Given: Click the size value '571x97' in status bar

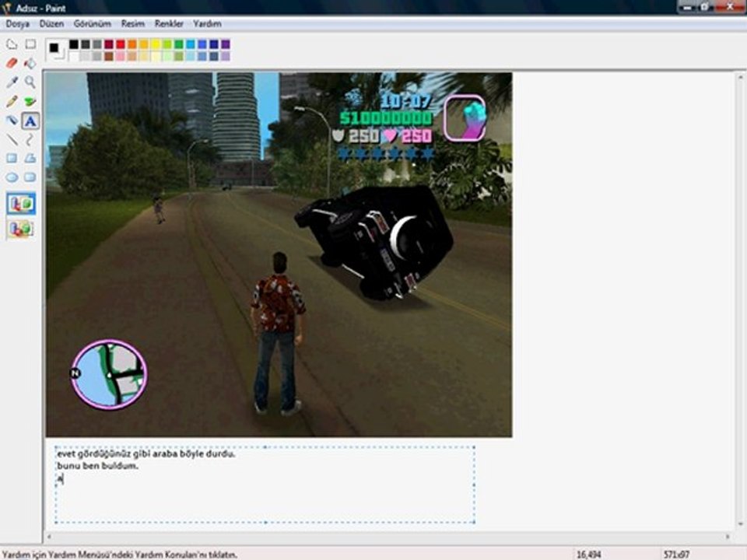Looking at the screenshot, I should (676, 555).
